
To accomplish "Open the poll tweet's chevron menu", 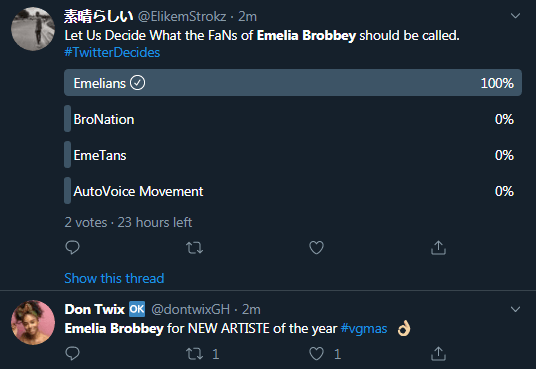I will (515, 16).
